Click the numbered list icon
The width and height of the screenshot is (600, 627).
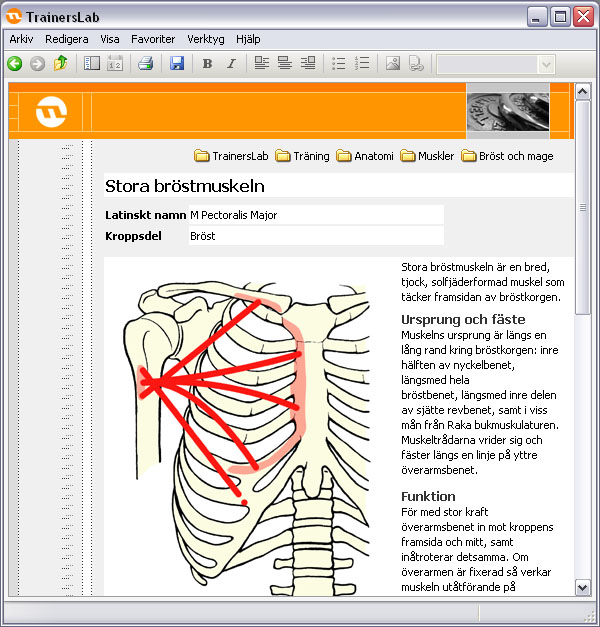(x=362, y=64)
